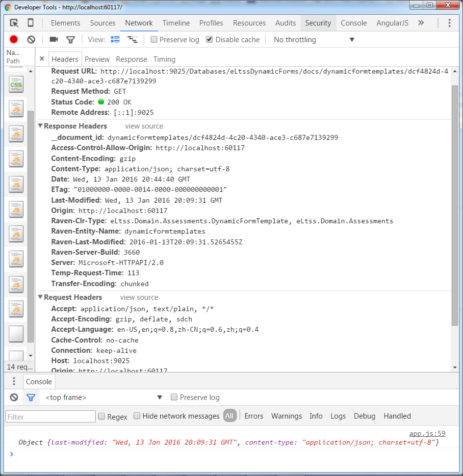
Task: Open the network request filter icon
Action: 71,39
